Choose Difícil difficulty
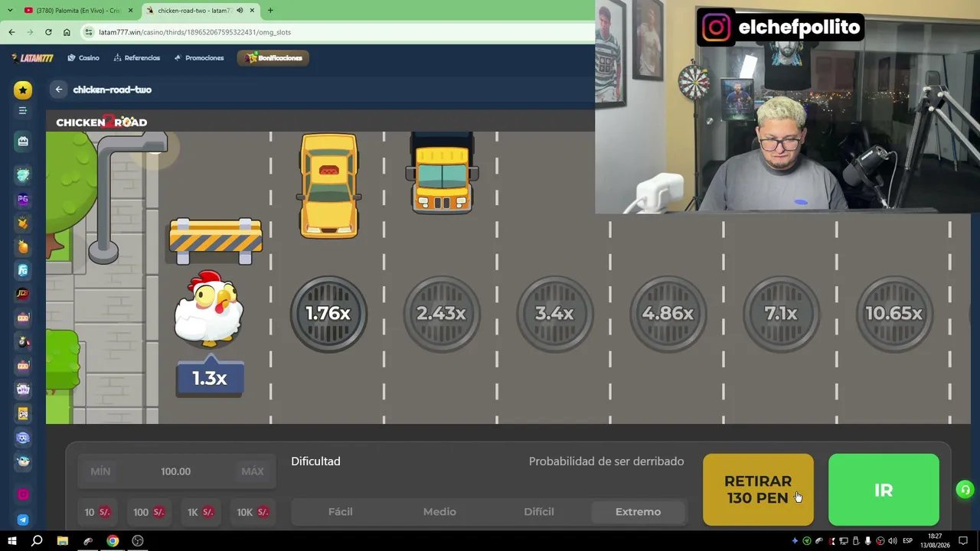This screenshot has height=551, width=980. tap(539, 512)
